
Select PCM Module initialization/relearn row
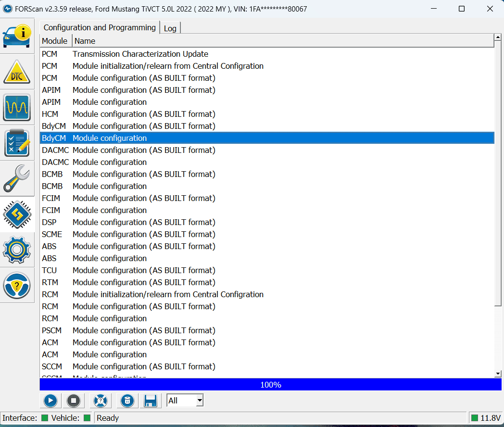point(267,66)
